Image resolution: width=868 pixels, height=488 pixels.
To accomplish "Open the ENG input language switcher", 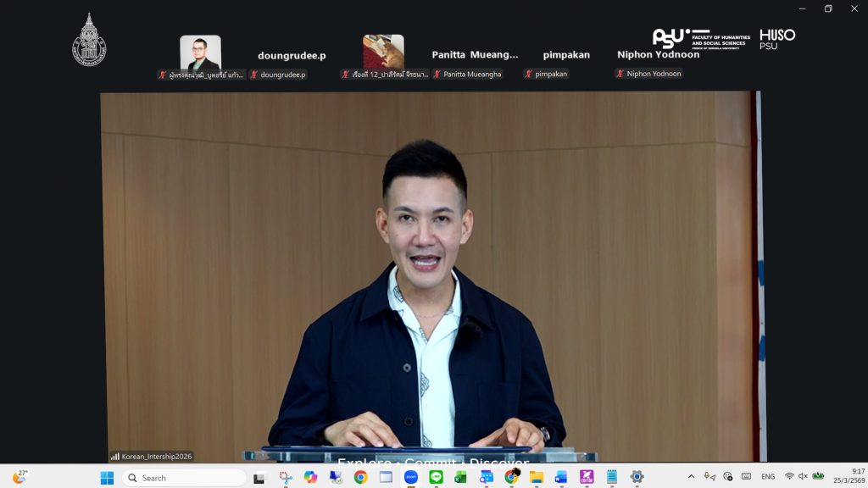I will point(768,476).
